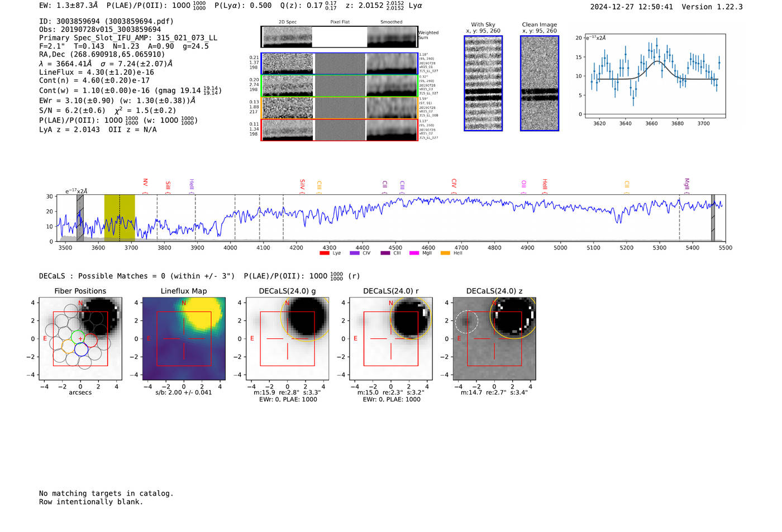Click the Primary Spec_Slot_IFU_AMP: 315_021_073_LL line

128,38
